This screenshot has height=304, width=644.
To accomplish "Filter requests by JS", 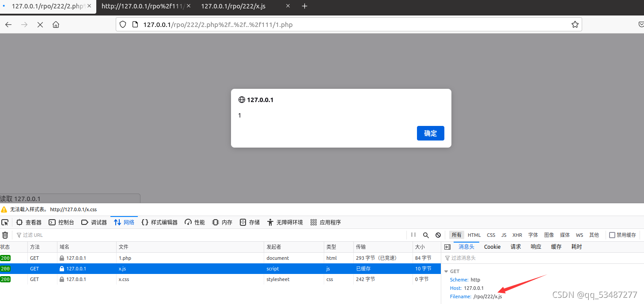I will tap(504, 235).
